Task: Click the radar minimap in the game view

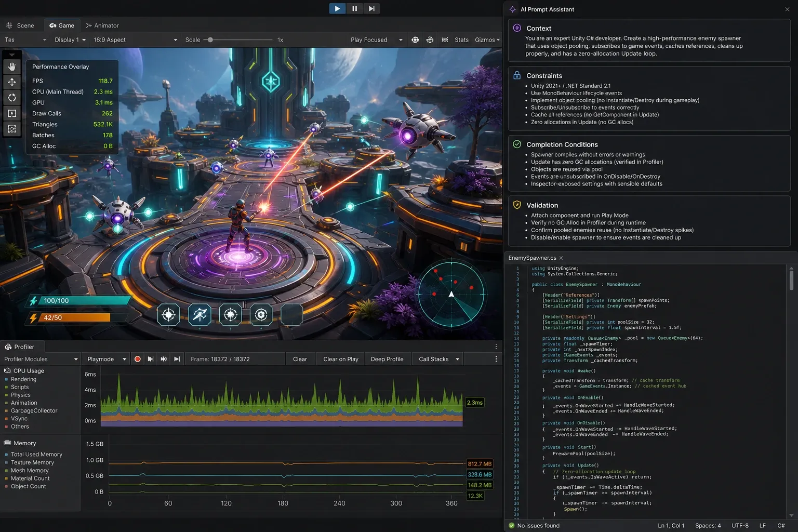Action: pyautogui.click(x=451, y=294)
